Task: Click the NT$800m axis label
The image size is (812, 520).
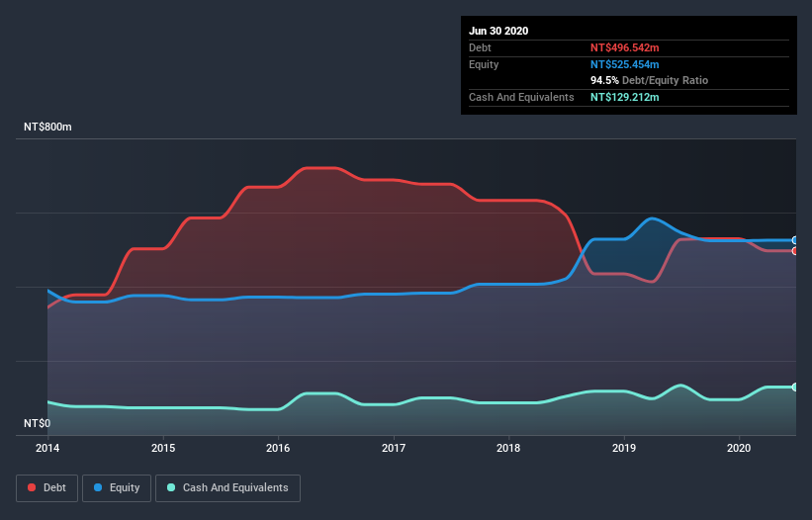Action: click(47, 127)
